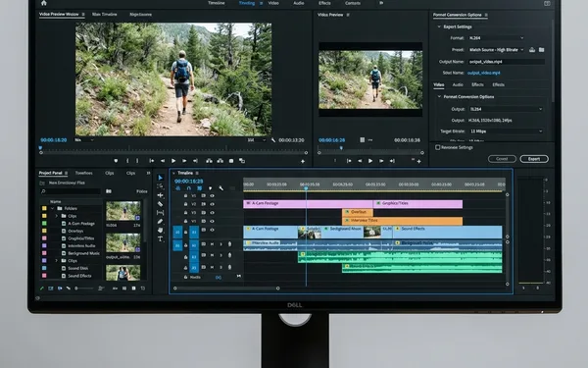Toggle visibility eye for track V3

pyautogui.click(x=213, y=213)
